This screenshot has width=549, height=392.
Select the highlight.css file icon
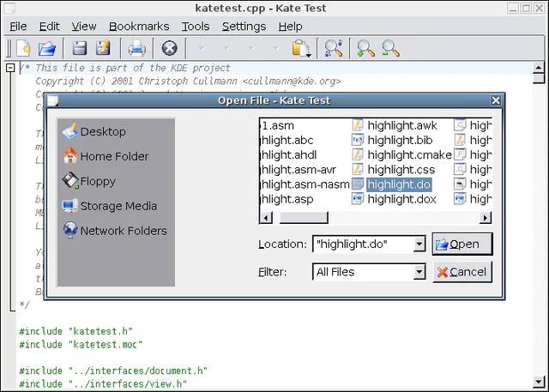(x=358, y=169)
